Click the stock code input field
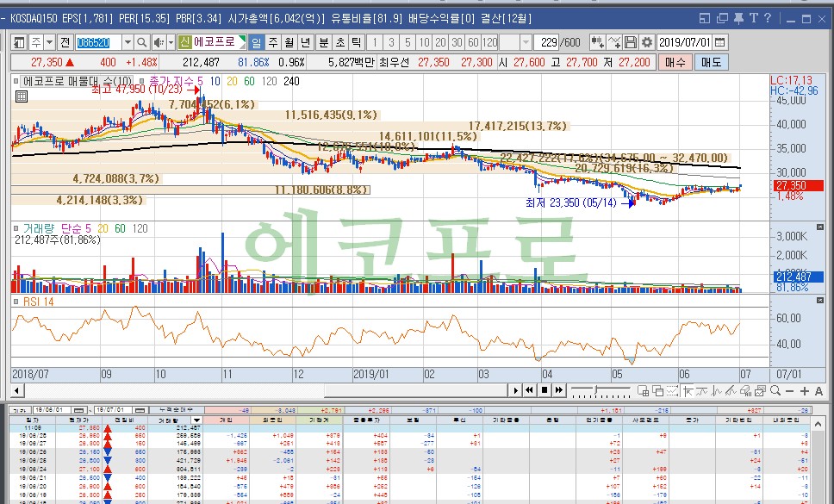Image resolution: width=834 pixels, height=504 pixels. pos(99,42)
